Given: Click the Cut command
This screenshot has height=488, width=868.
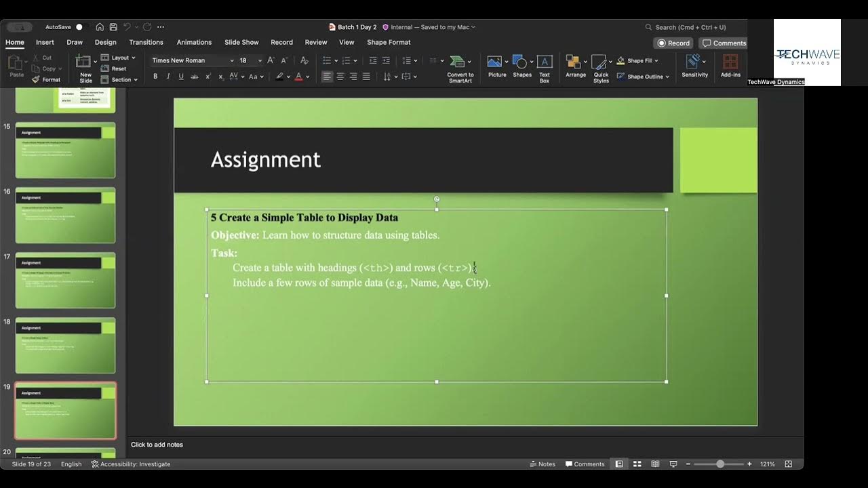Looking at the screenshot, I should pyautogui.click(x=42, y=58).
